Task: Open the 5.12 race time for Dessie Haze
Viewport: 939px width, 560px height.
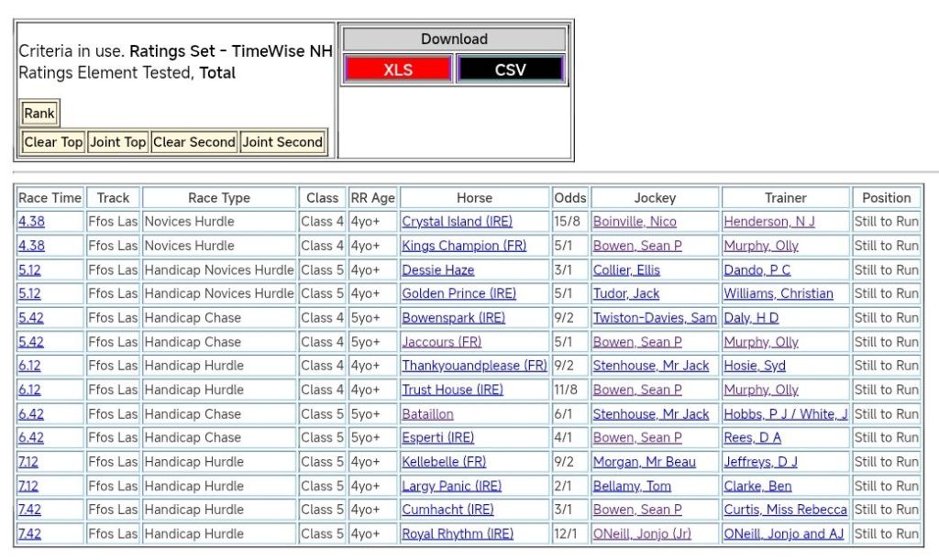Action: click(x=29, y=269)
